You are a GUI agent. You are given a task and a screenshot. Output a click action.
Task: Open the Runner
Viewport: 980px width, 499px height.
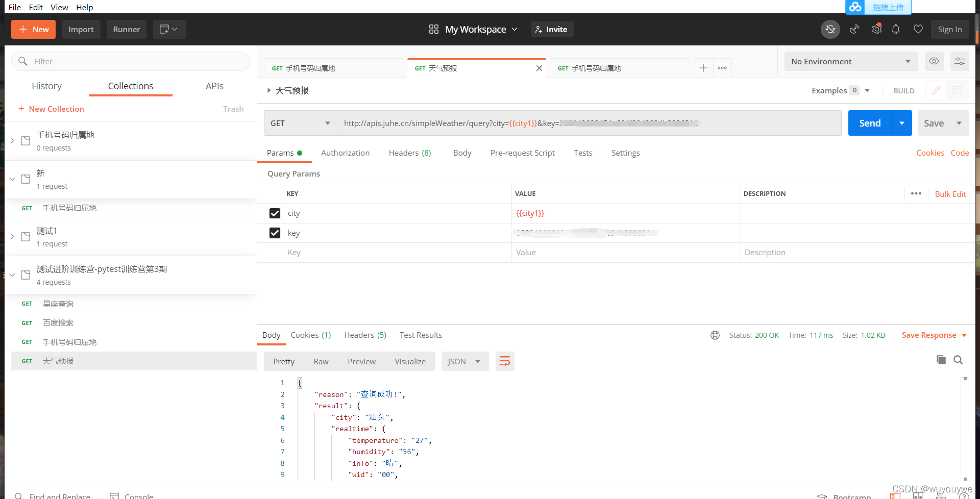pyautogui.click(x=127, y=30)
